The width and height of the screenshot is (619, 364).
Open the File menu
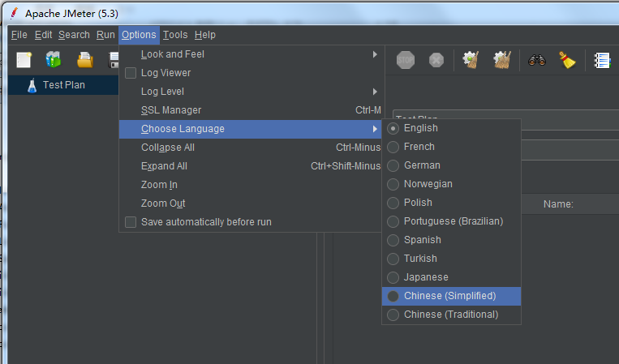(x=19, y=35)
